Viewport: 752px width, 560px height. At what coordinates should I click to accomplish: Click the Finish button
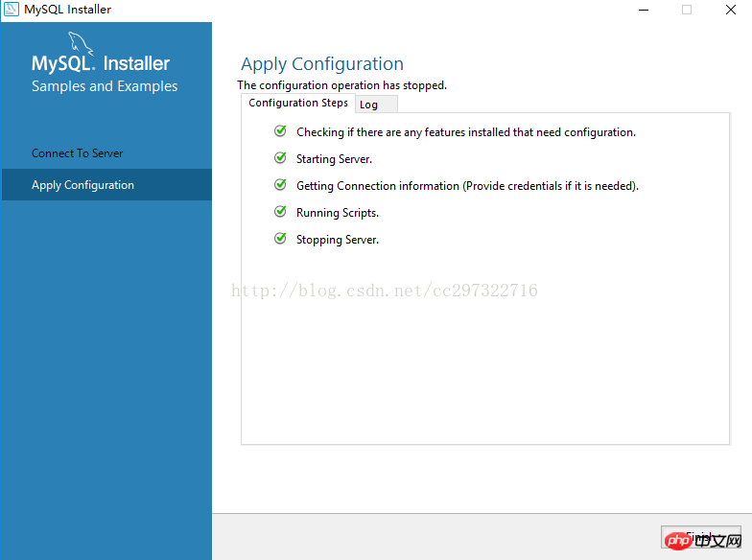coord(700,537)
